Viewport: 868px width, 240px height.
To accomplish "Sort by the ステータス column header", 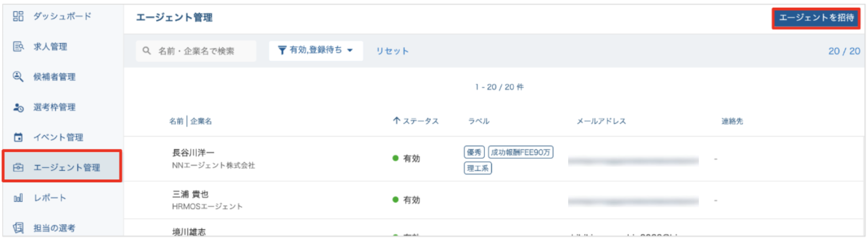I will (416, 121).
